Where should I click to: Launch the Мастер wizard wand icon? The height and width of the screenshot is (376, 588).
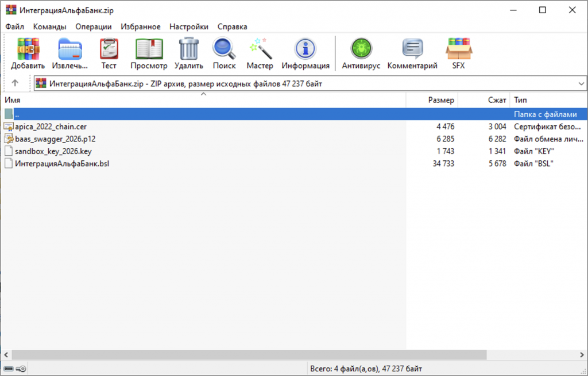tap(260, 49)
